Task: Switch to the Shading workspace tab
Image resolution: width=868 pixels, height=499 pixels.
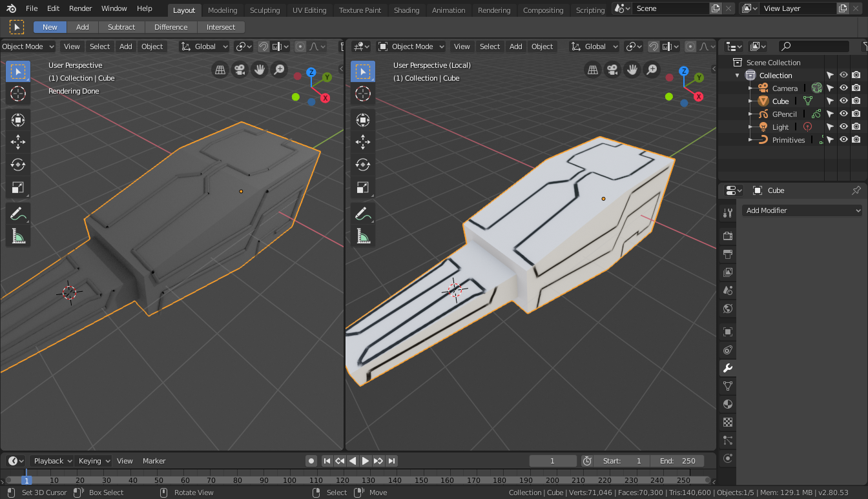Action: click(406, 10)
